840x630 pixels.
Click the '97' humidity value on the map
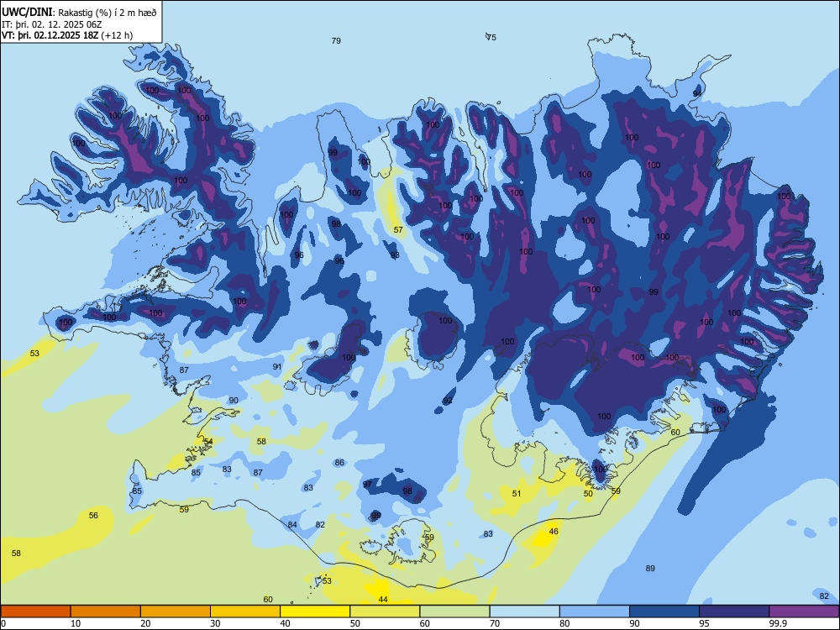[x=367, y=485]
